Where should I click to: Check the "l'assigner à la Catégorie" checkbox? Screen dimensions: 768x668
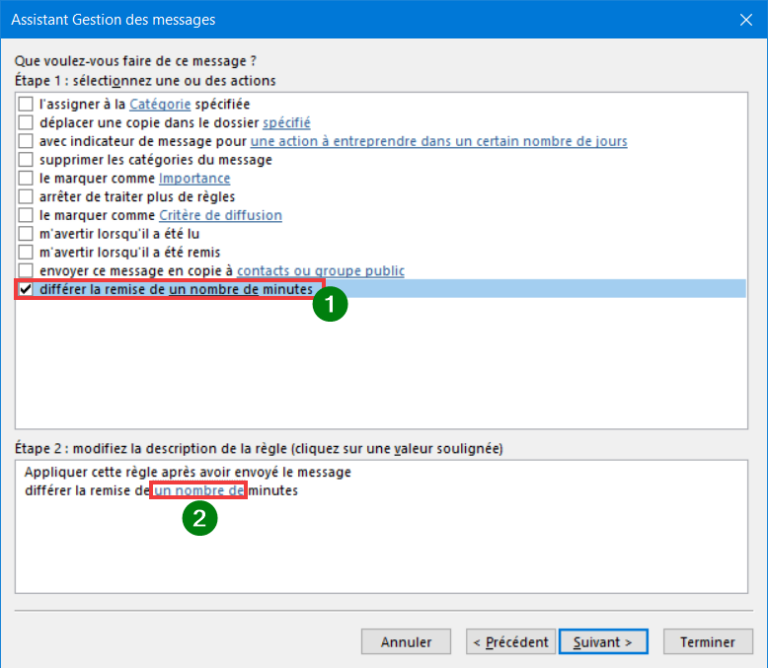click(26, 104)
